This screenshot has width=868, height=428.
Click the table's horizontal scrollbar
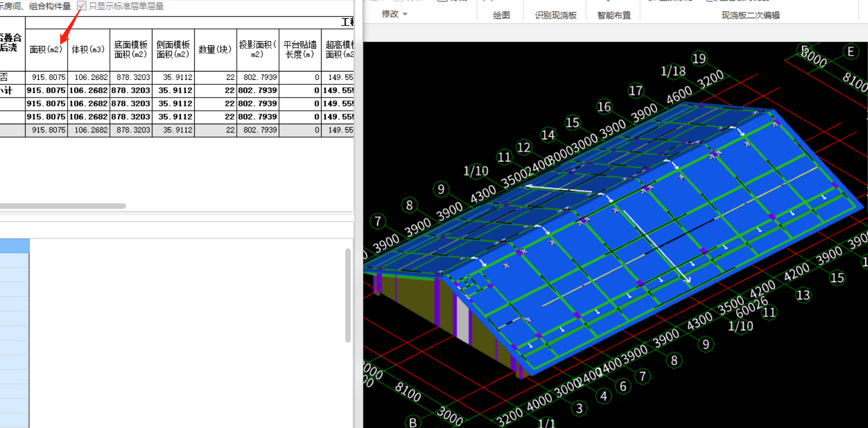click(63, 206)
